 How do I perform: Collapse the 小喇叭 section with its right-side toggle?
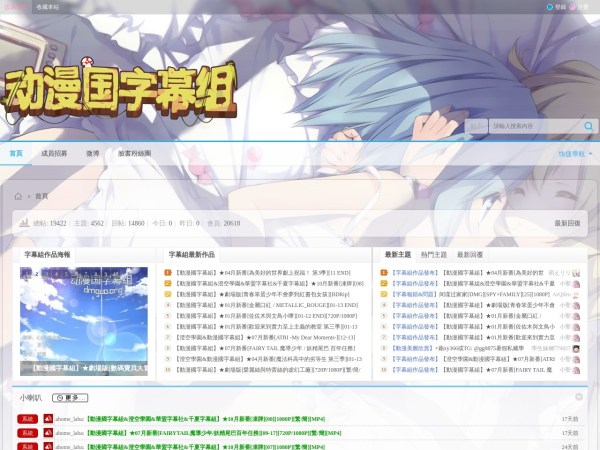pos(580,397)
